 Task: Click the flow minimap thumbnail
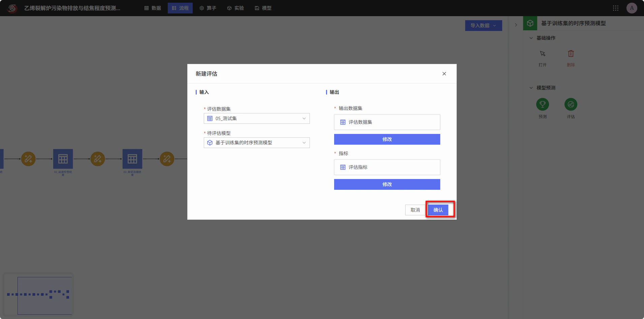click(38, 294)
